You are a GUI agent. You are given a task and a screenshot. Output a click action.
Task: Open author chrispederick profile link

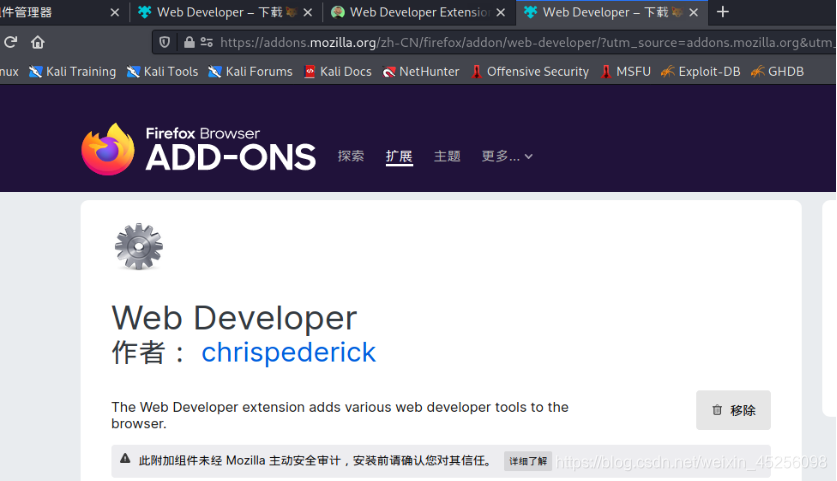pyautogui.click(x=288, y=352)
